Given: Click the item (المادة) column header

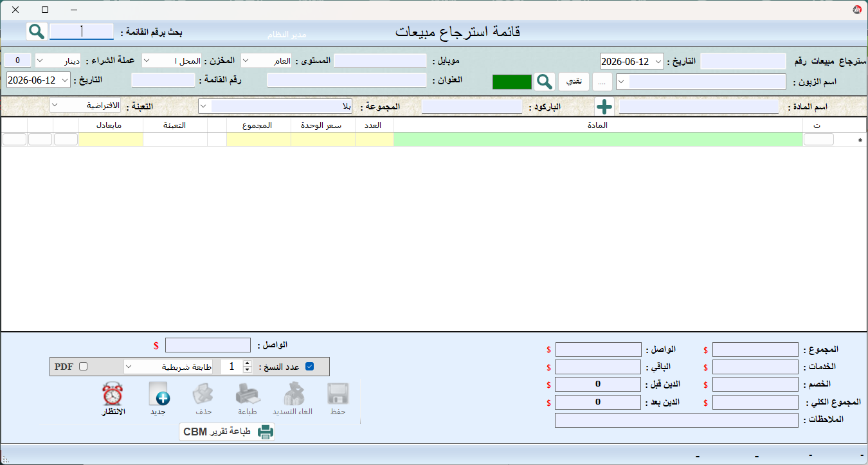Looking at the screenshot, I should click(598, 125).
